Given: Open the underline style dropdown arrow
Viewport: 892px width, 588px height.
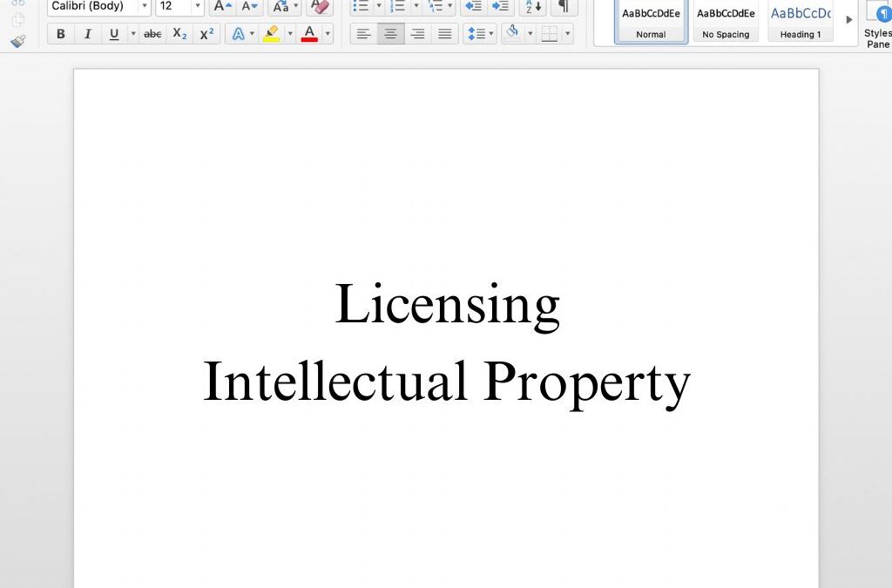Looking at the screenshot, I should click(133, 34).
